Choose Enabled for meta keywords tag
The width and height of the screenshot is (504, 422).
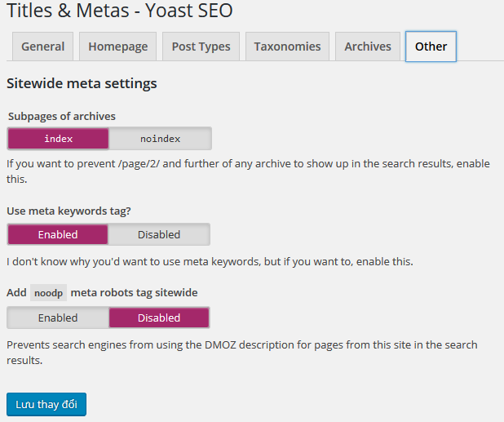[x=58, y=234]
